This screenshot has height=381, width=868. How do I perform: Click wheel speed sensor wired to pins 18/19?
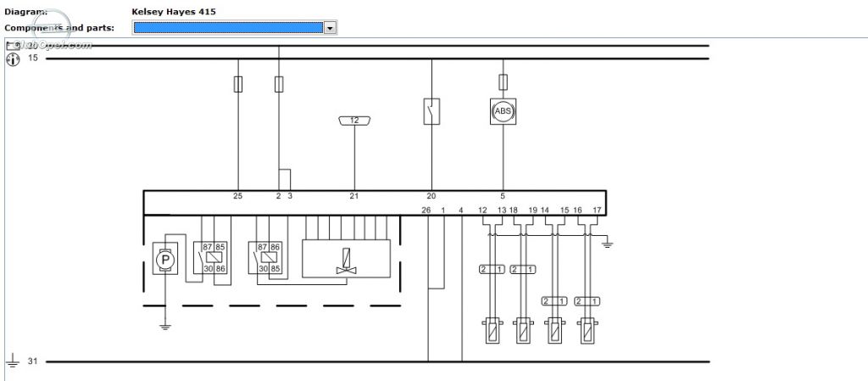point(523,330)
